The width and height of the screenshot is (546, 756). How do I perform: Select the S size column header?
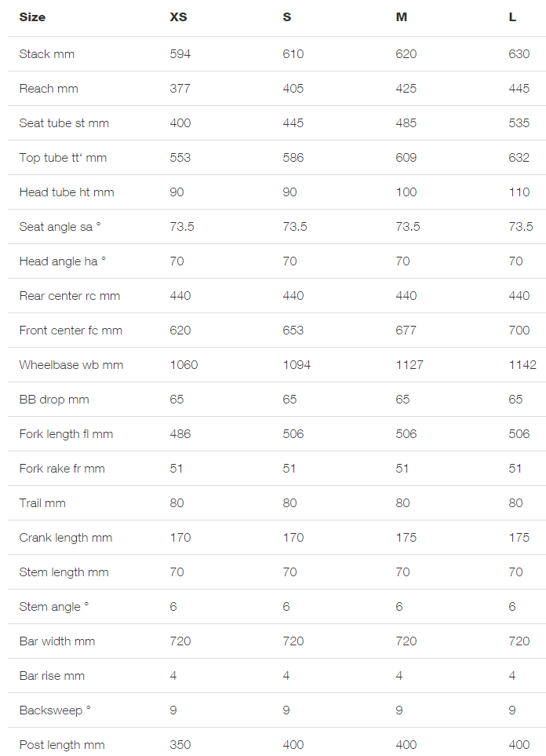287,16
